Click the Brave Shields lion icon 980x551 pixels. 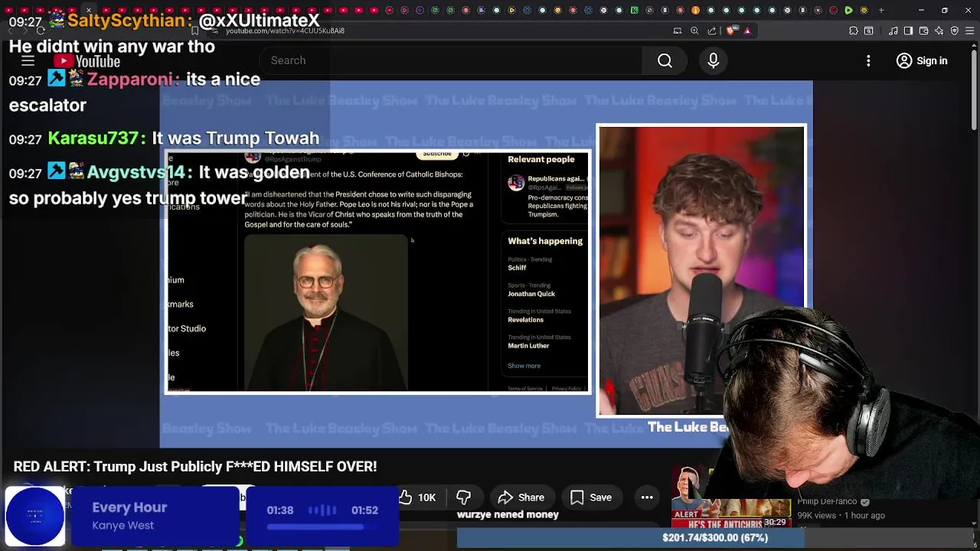(x=730, y=31)
